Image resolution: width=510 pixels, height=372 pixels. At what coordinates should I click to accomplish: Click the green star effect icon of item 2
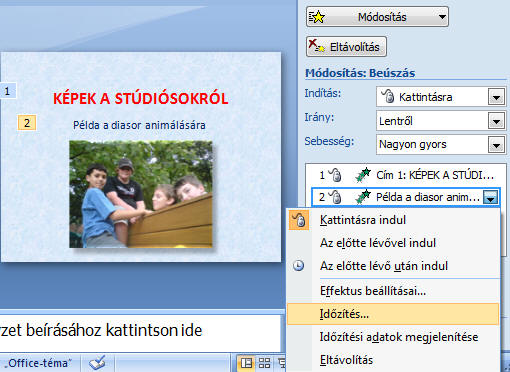pyautogui.click(x=363, y=197)
